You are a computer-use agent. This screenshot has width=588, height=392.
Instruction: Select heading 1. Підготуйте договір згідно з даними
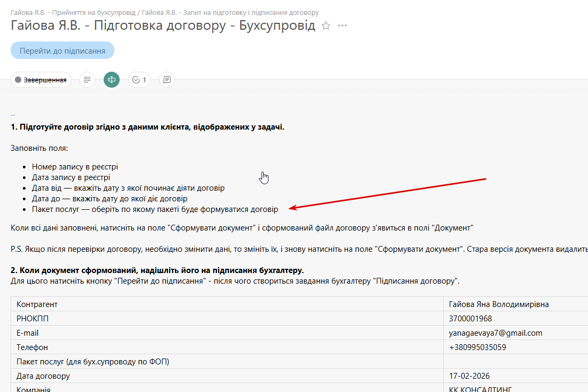click(x=147, y=127)
